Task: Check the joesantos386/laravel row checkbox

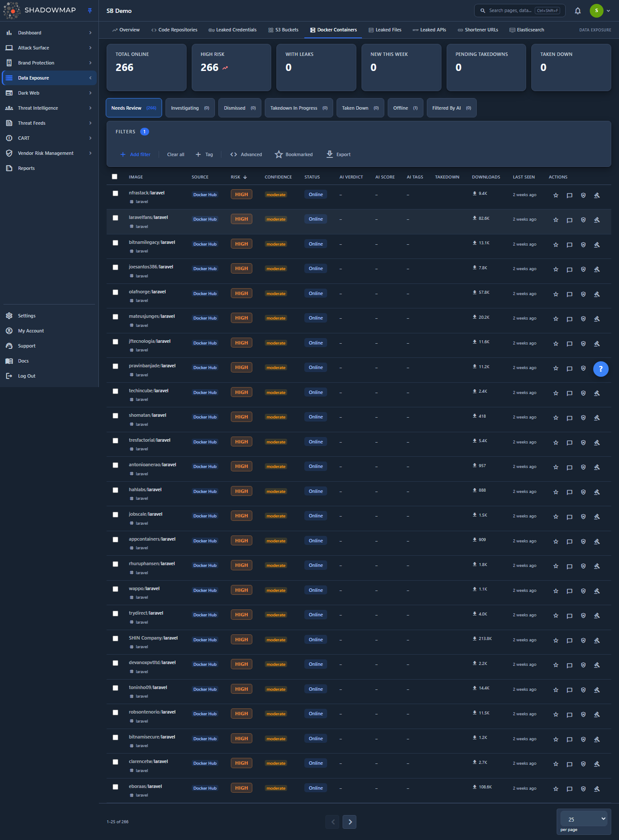Action: tap(115, 268)
